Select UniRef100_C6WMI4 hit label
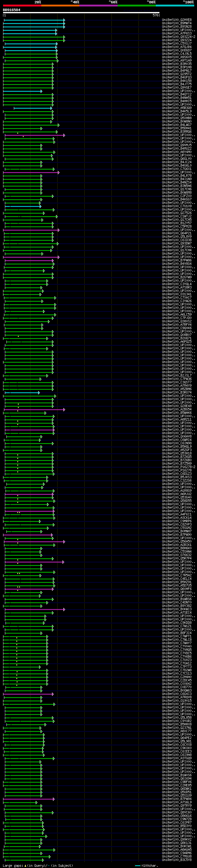197x868 pixels. [x=177, y=440]
